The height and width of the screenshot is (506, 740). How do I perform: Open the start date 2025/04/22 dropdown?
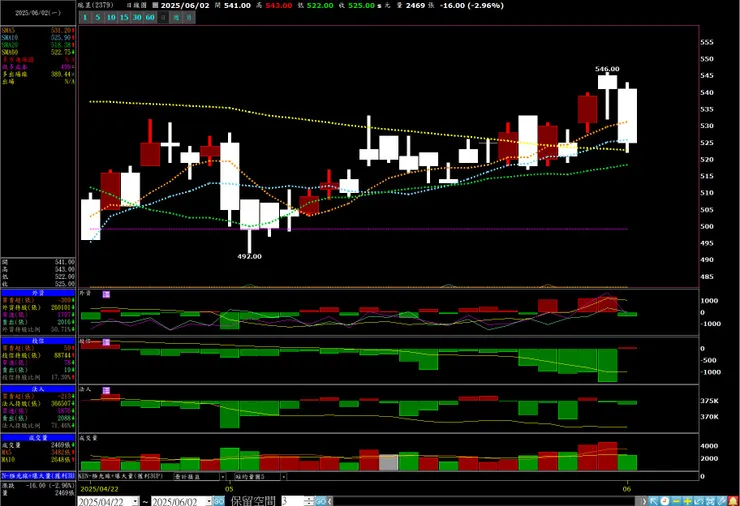pyautogui.click(x=135, y=501)
